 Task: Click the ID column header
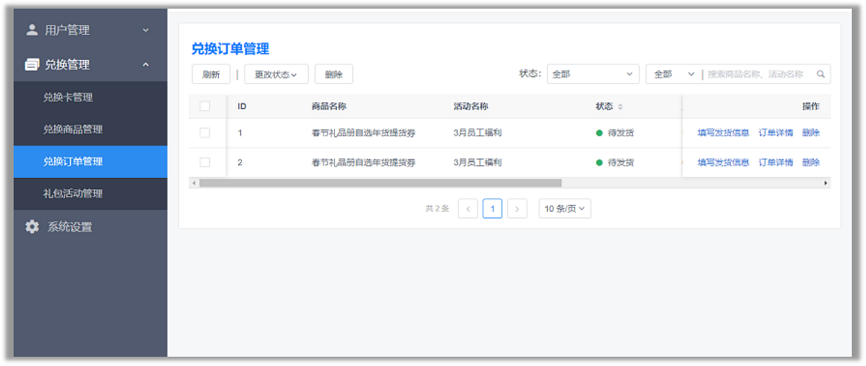pyautogui.click(x=242, y=106)
